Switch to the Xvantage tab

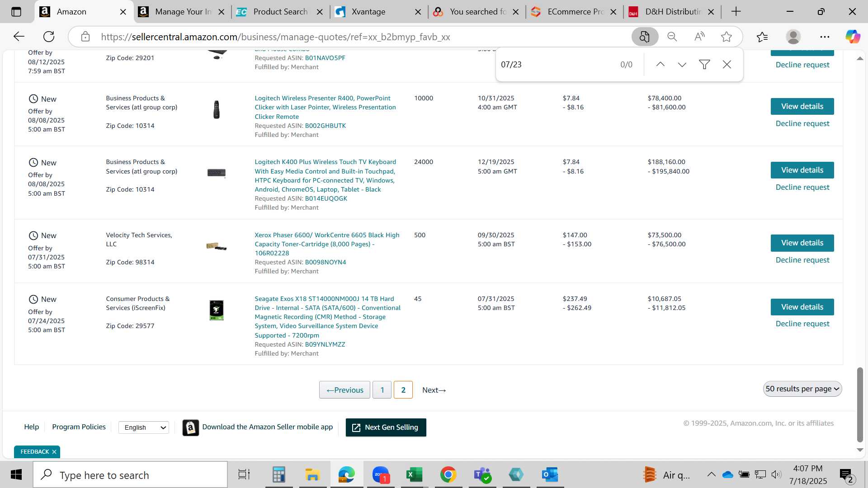(x=368, y=12)
